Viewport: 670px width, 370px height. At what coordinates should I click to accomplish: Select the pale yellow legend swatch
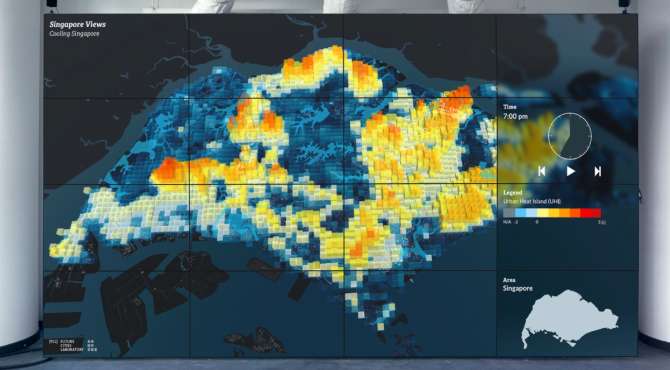[543, 213]
